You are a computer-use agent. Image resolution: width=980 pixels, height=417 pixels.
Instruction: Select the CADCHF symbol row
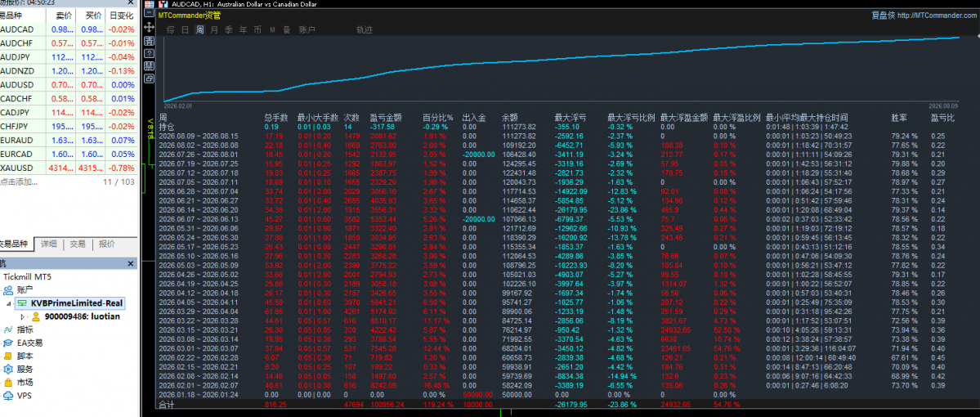(x=68, y=98)
